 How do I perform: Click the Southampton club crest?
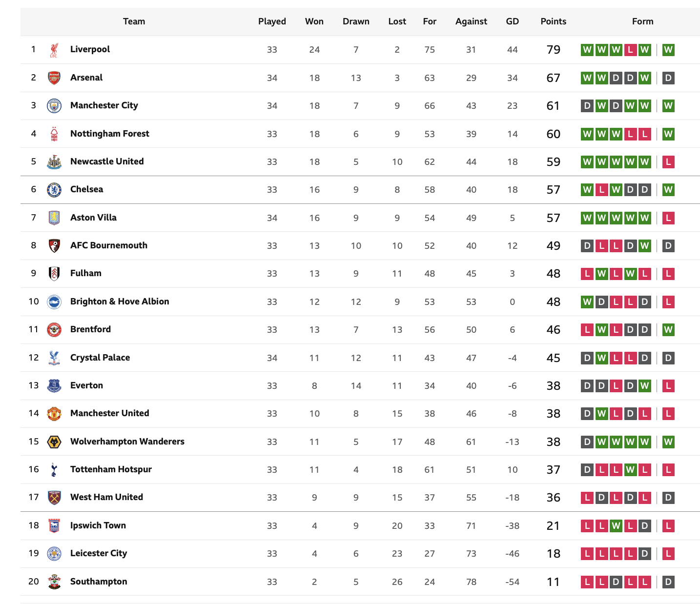coord(54,582)
